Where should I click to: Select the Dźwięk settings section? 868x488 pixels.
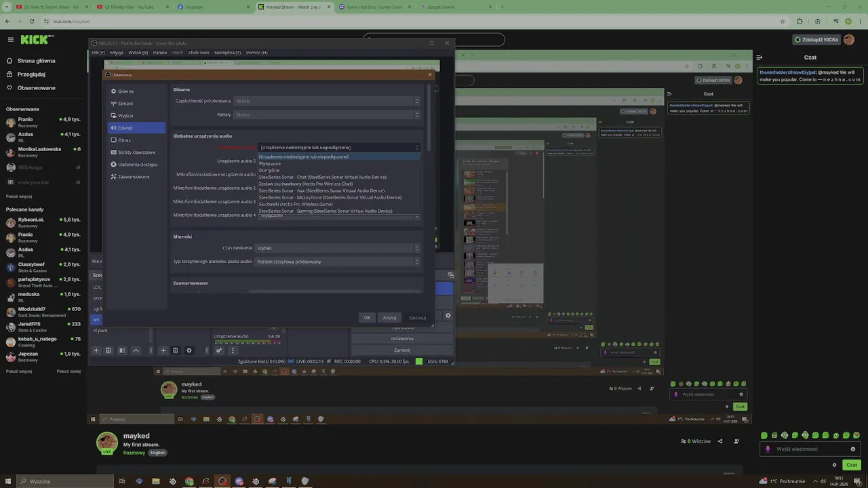click(x=136, y=127)
